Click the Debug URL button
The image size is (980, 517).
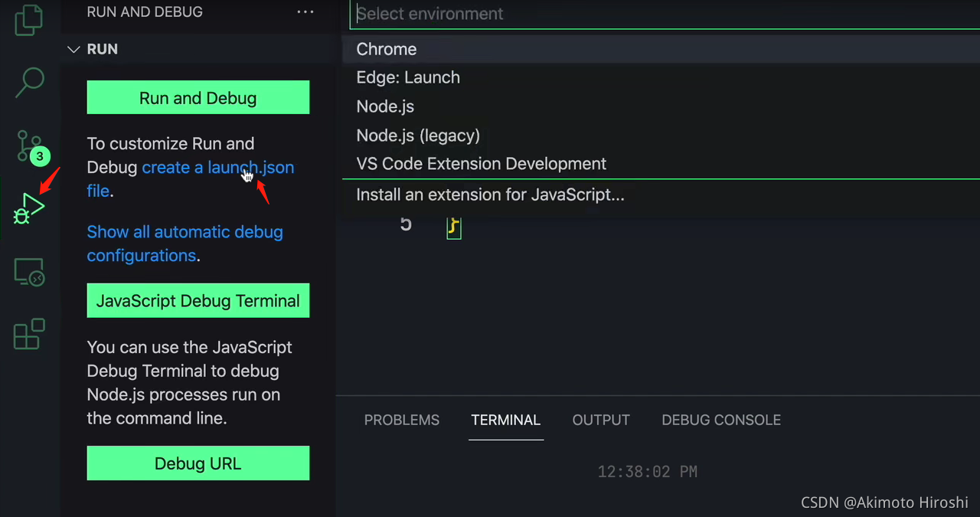click(x=198, y=463)
